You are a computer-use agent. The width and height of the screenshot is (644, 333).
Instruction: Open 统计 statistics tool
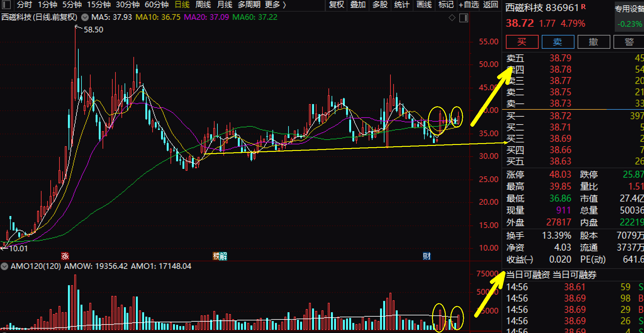(x=402, y=5)
